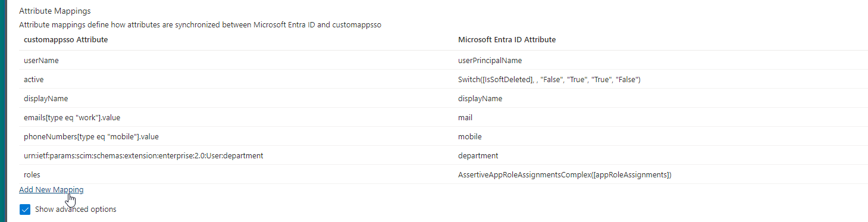Open the enterprise User:department mapping

[143, 156]
